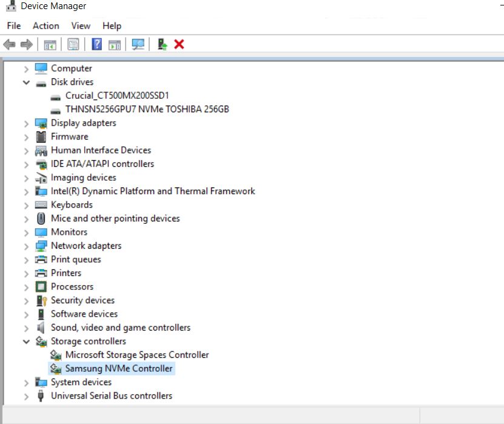Collapse the Storage controllers category
Image resolution: width=504 pixels, height=424 pixels.
26,342
